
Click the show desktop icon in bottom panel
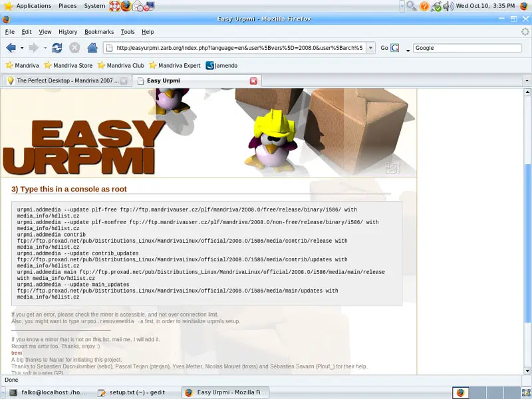[526, 392]
